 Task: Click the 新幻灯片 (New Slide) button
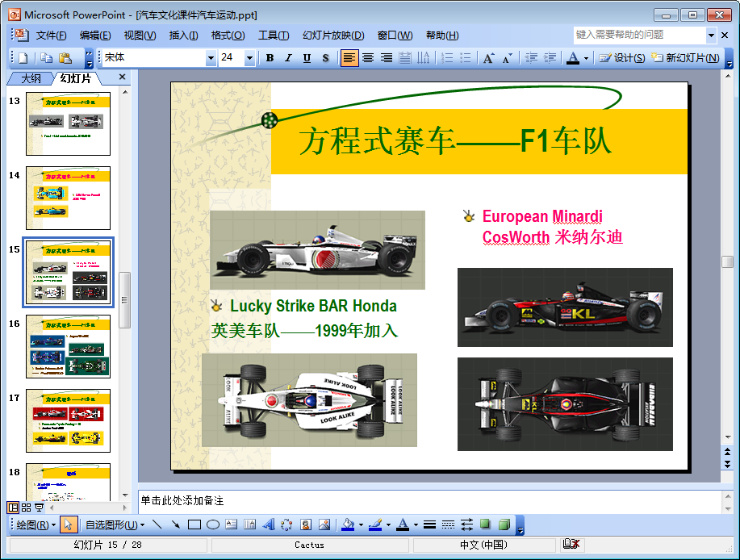coord(685,58)
